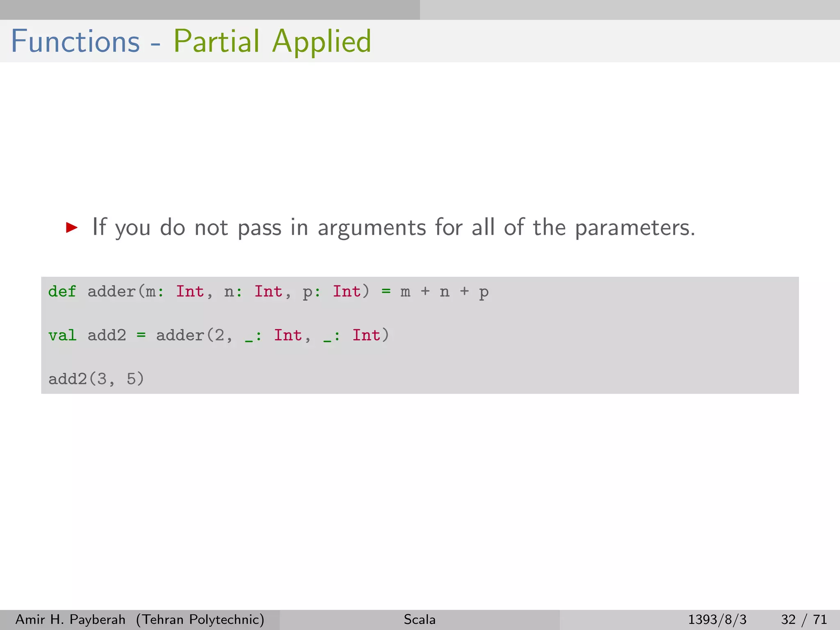Image resolution: width=840 pixels, height=630 pixels.
Task: Click the footer date '1393/8/3'
Action: coord(717,619)
